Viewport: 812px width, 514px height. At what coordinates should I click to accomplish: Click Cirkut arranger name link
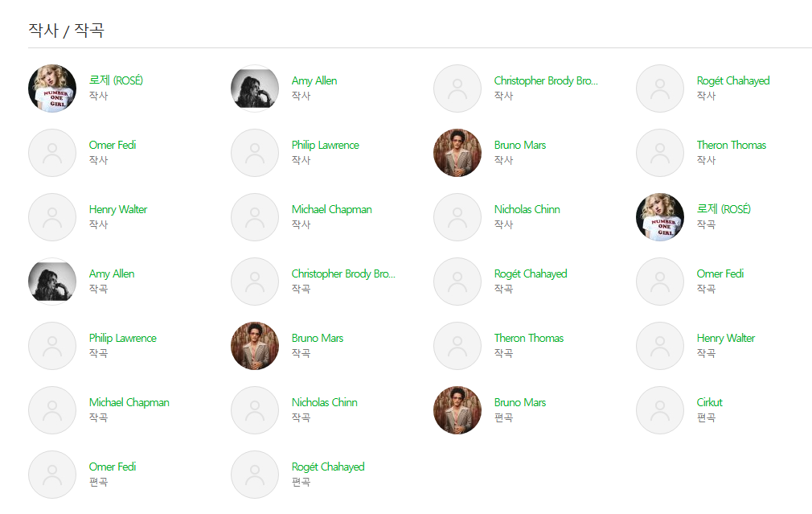pos(709,403)
